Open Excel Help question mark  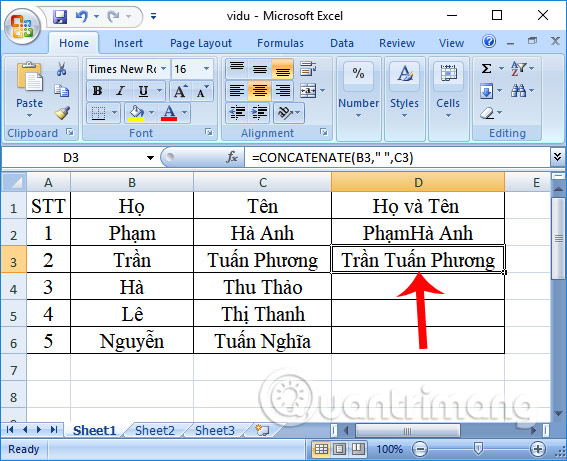[489, 42]
